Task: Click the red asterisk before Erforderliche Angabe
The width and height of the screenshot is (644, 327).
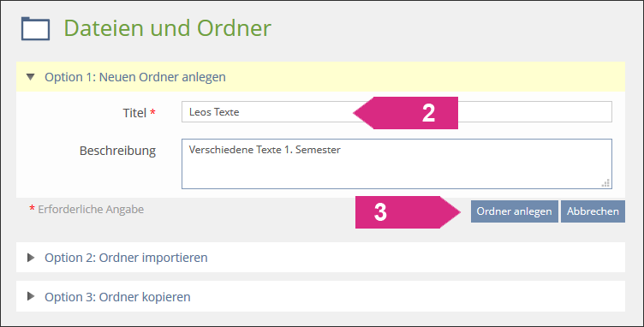Action: [x=32, y=209]
